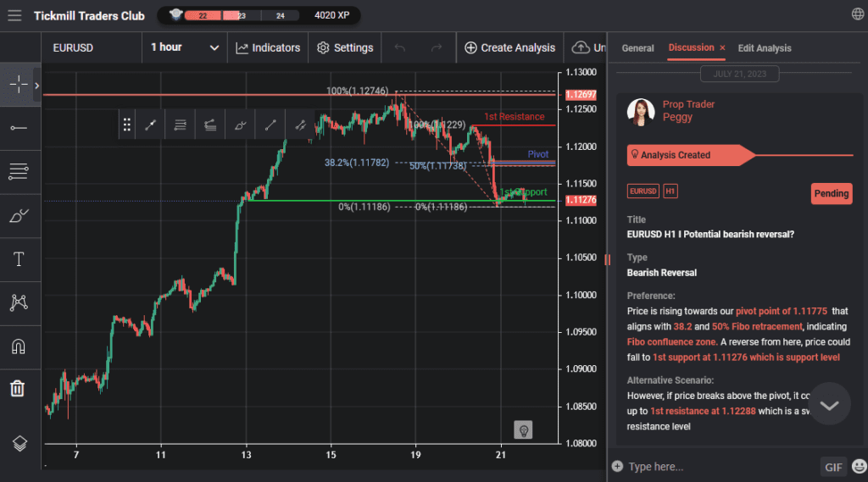Click the EURUSD tag badge
868x482 pixels.
[643, 191]
